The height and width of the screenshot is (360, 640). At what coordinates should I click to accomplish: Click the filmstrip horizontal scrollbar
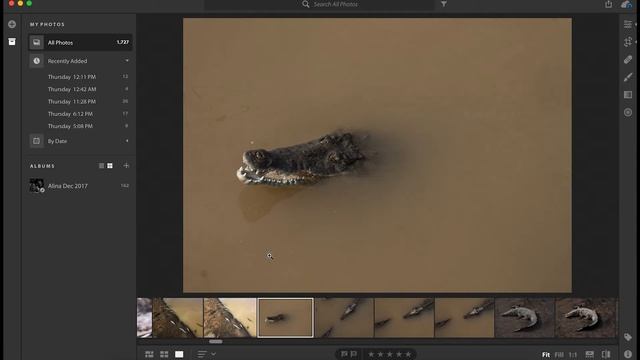(216, 342)
